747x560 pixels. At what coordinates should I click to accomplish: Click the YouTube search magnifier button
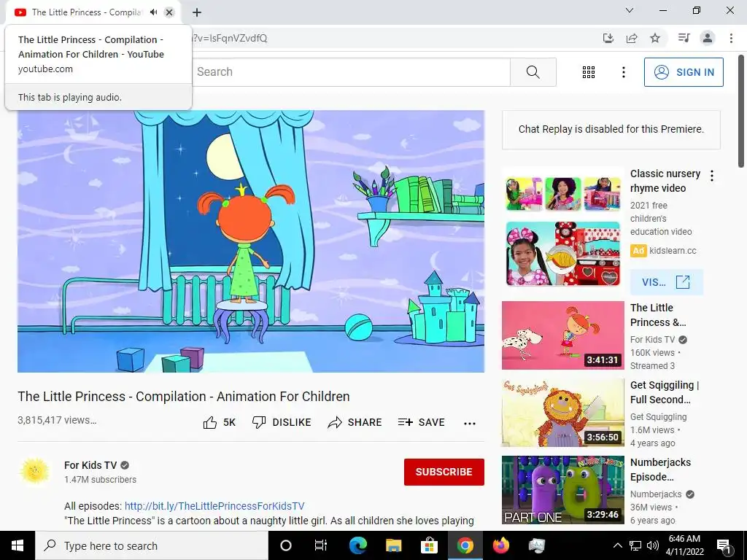point(533,72)
